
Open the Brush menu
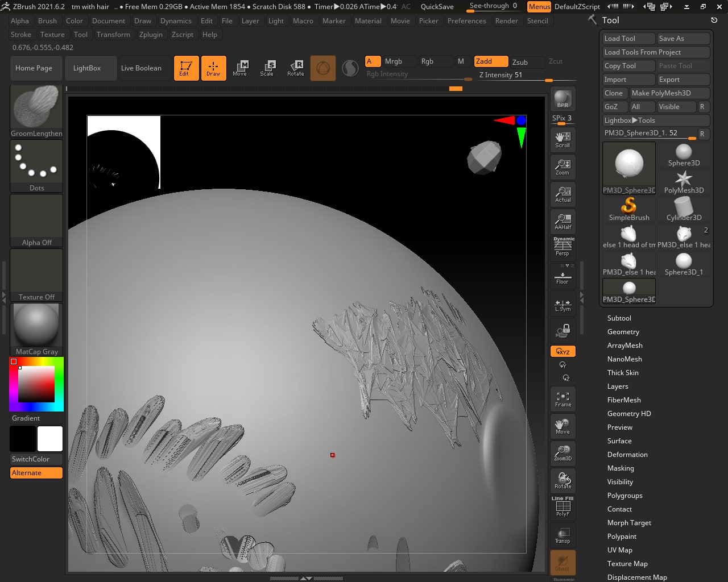click(x=47, y=21)
